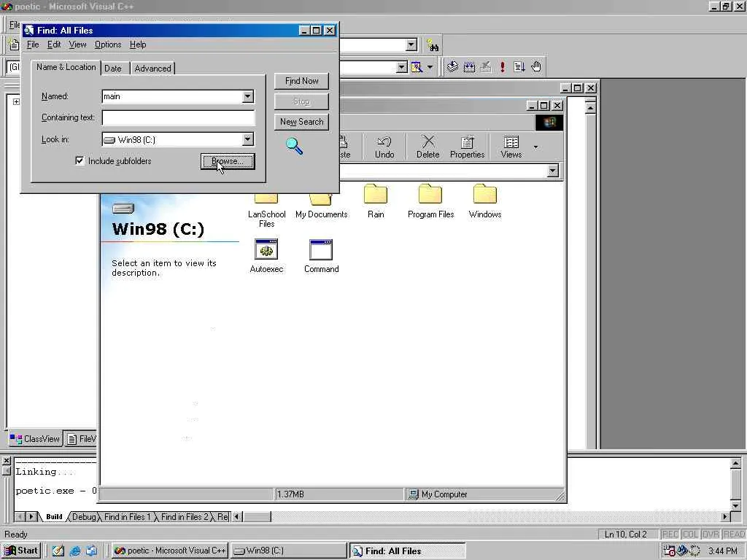Open the members combo box dropdown in Visual C++
Image resolution: width=747 pixels, height=560 pixels.
pos(402,67)
